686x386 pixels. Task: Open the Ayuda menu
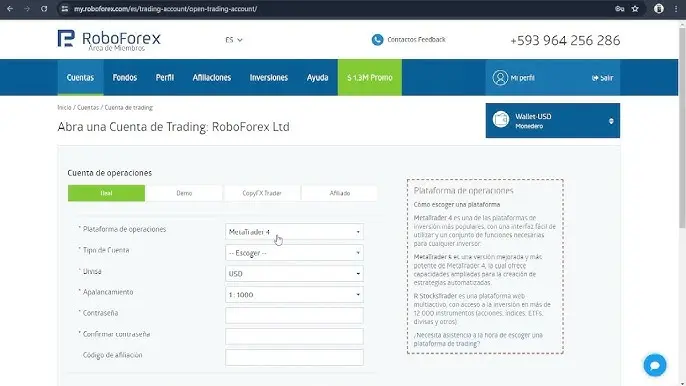[317, 77]
